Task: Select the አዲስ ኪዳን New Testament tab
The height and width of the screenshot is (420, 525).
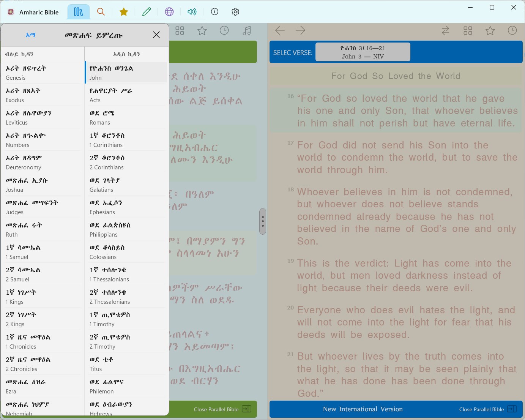Action: tap(127, 54)
